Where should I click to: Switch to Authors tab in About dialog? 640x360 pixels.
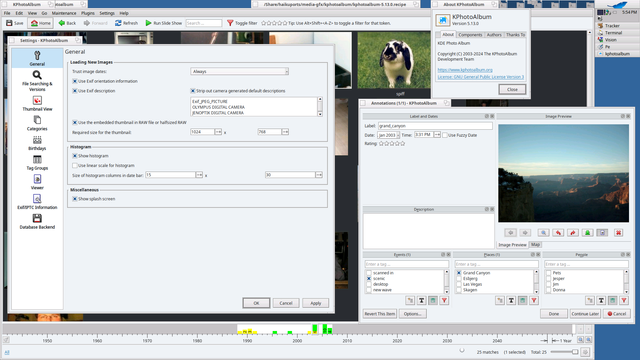[x=494, y=35]
